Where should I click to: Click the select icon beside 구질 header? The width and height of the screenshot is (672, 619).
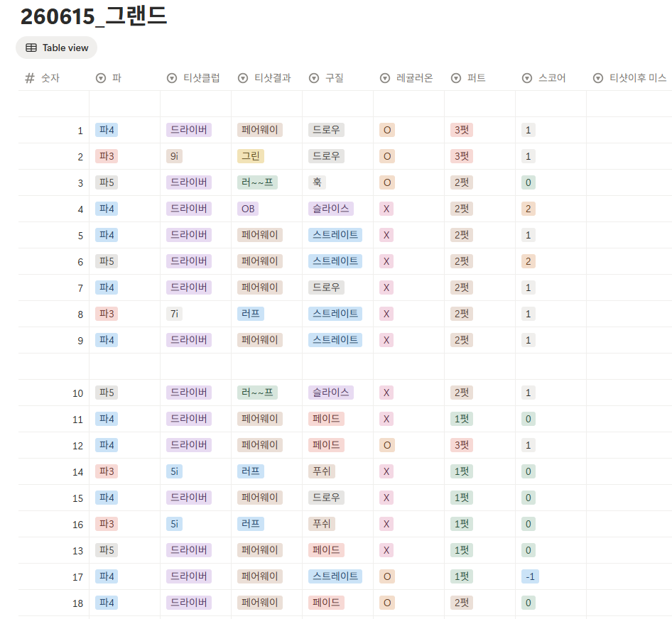point(314,78)
